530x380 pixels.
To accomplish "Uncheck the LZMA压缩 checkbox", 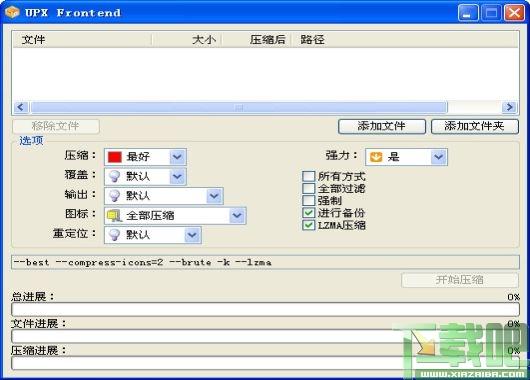I will pos(308,225).
